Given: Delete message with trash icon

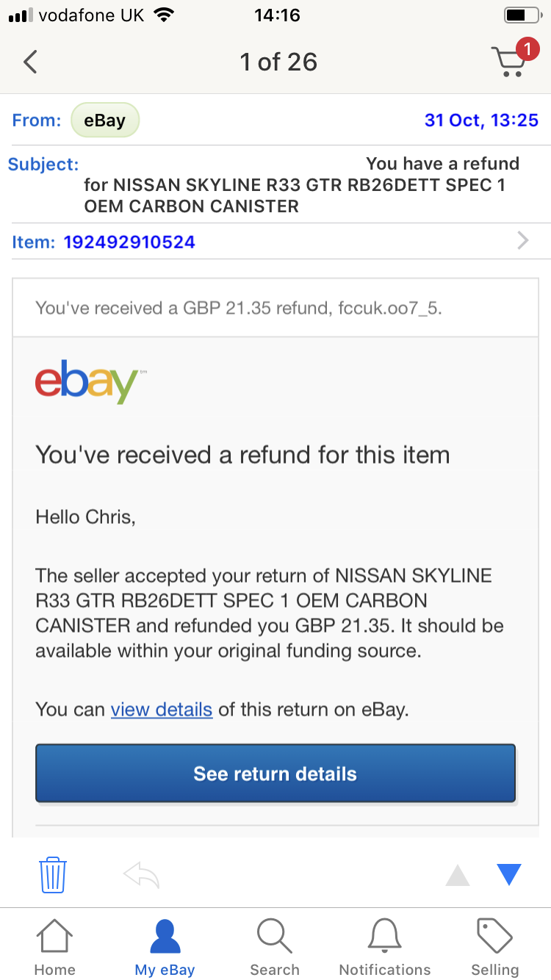Looking at the screenshot, I should 53,874.
